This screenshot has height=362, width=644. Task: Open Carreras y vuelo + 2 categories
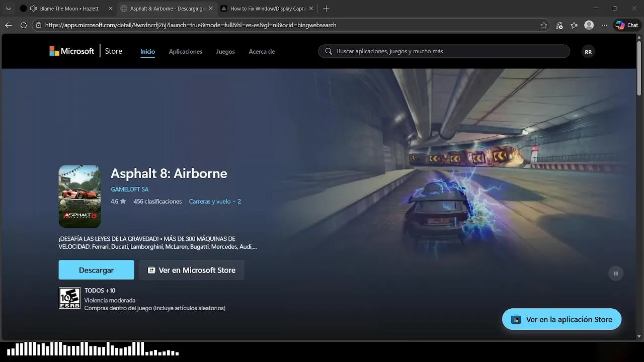[215, 202]
